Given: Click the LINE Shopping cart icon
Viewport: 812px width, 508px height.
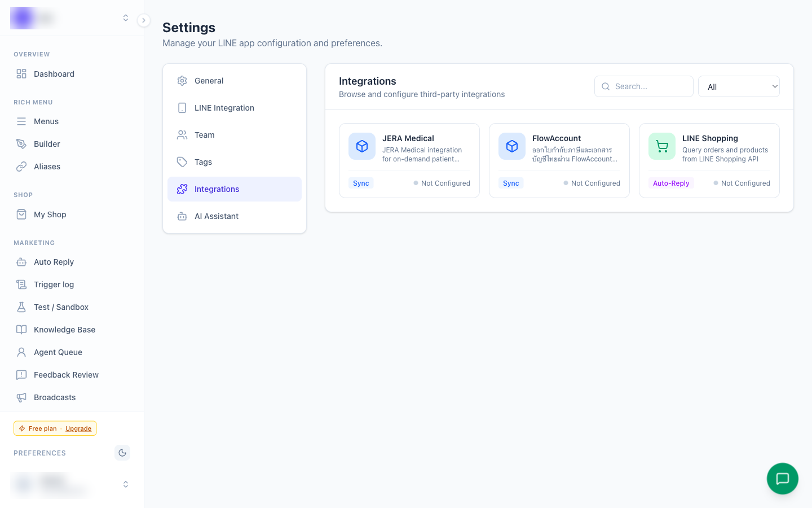Looking at the screenshot, I should click(x=662, y=146).
